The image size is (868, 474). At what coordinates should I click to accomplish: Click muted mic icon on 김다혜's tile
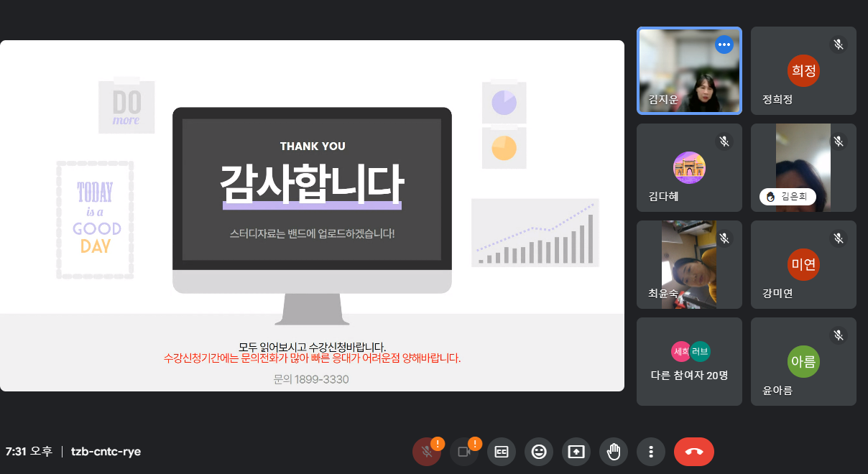point(724,141)
